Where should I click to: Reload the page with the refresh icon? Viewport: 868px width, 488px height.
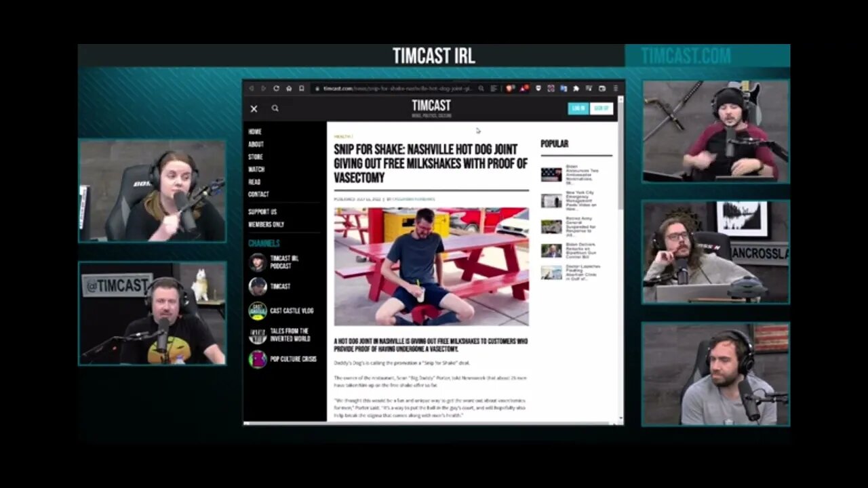click(x=276, y=88)
